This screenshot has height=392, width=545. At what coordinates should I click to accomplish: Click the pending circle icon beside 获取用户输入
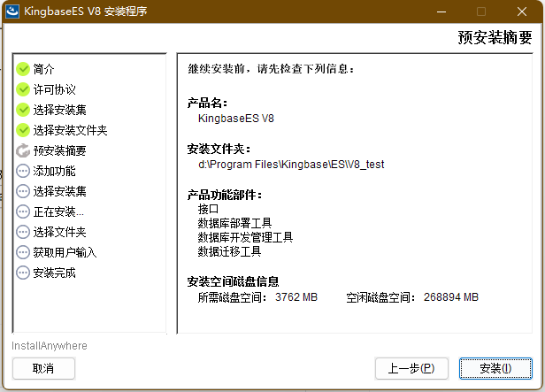point(23,252)
